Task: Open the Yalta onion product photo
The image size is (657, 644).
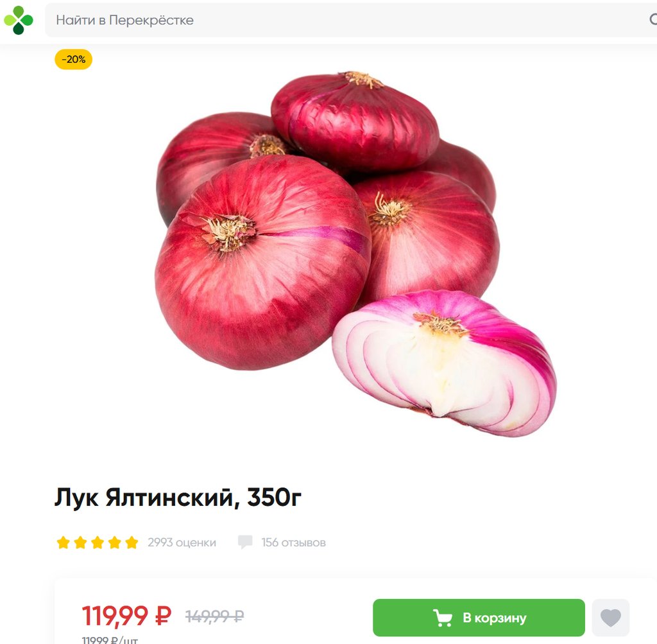Action: 356,254
